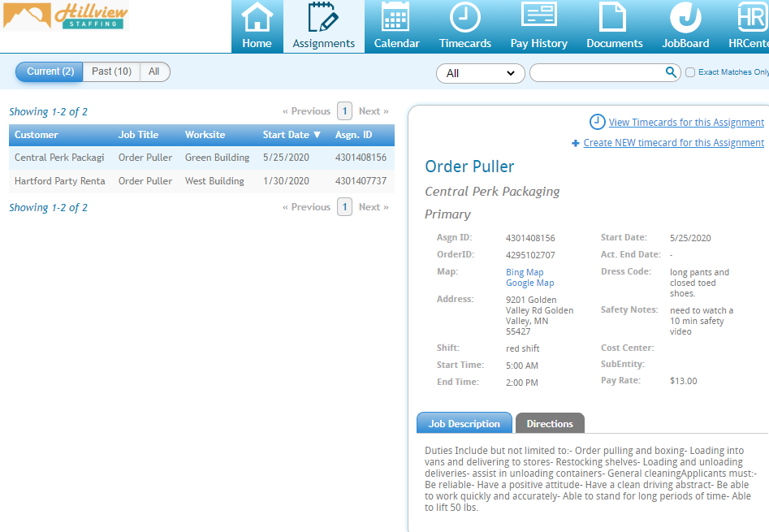Click assignment ID 4301407737 cell

coord(361,181)
